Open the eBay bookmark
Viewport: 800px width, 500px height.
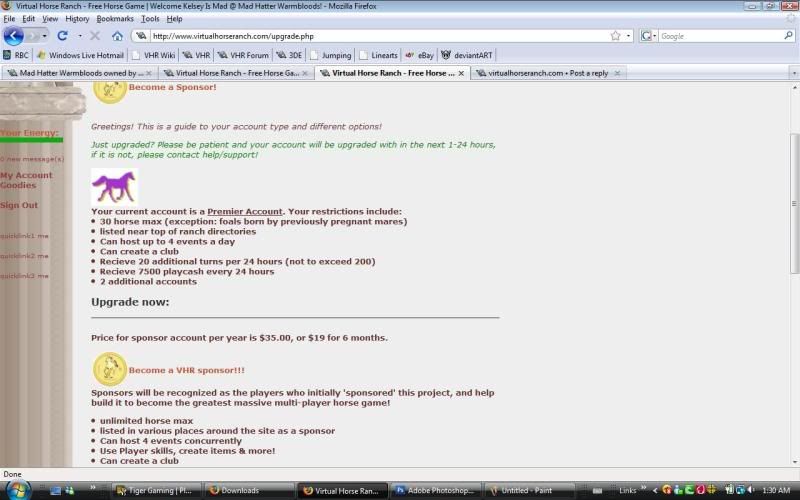[419, 55]
